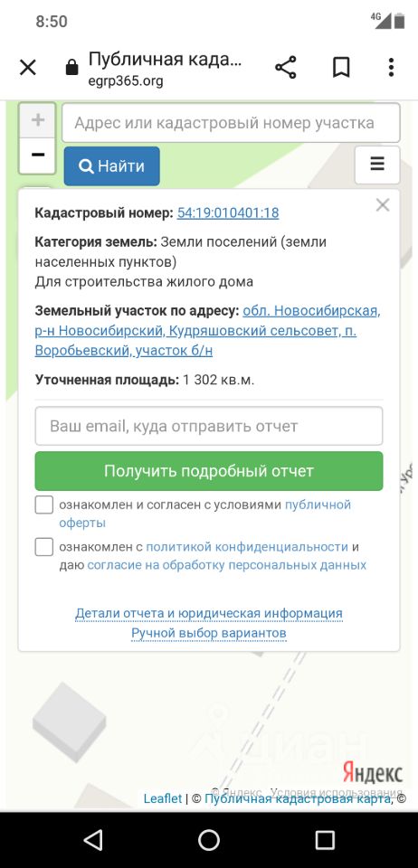This screenshot has height=868, width=418.
Task: Tap the Android back navigation button
Action: coord(93,840)
